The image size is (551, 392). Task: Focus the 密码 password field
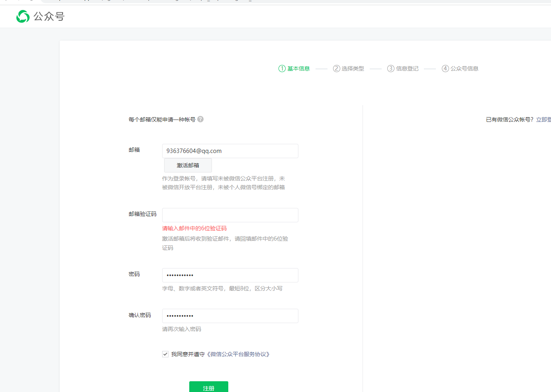(x=230, y=275)
